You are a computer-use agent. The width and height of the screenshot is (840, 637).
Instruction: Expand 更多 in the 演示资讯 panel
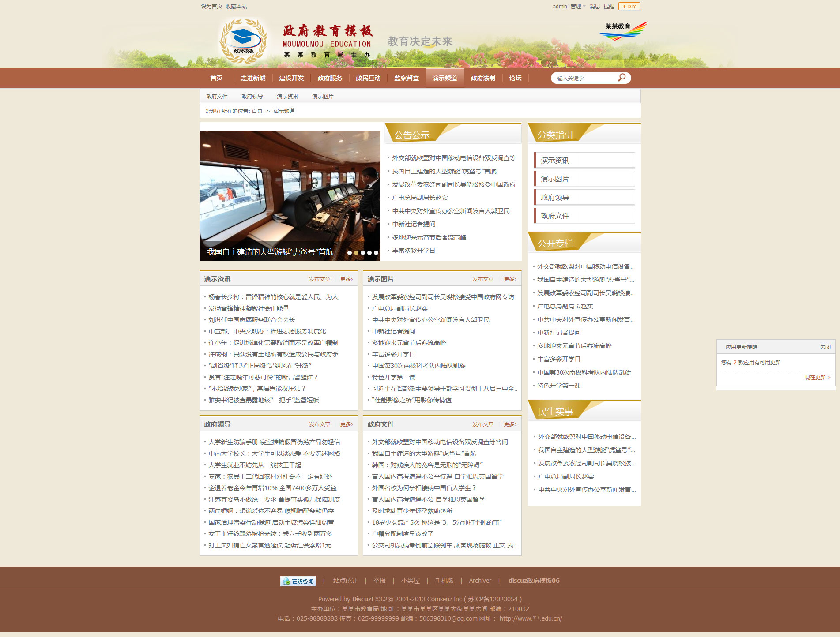click(346, 279)
